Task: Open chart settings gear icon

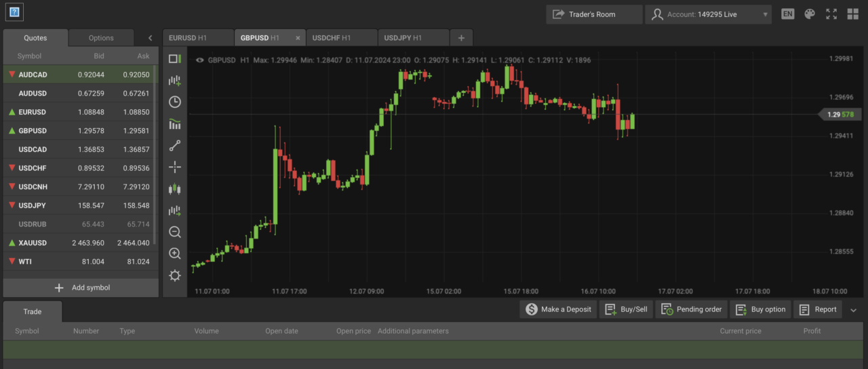Action: (x=175, y=275)
